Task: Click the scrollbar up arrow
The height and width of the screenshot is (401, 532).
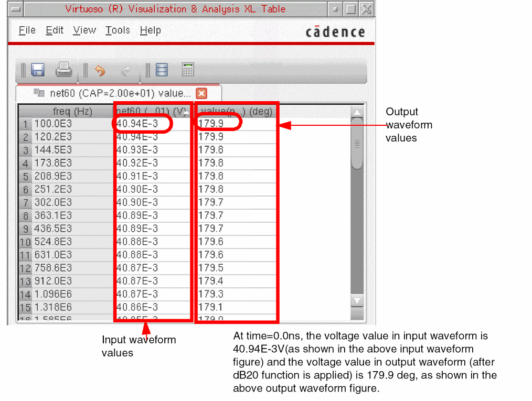Action: coord(357,112)
